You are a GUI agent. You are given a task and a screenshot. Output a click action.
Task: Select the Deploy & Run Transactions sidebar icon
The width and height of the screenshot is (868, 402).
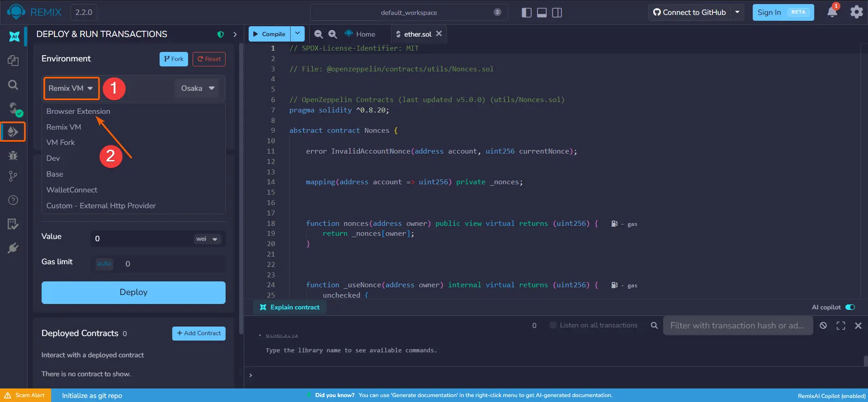pyautogui.click(x=13, y=132)
